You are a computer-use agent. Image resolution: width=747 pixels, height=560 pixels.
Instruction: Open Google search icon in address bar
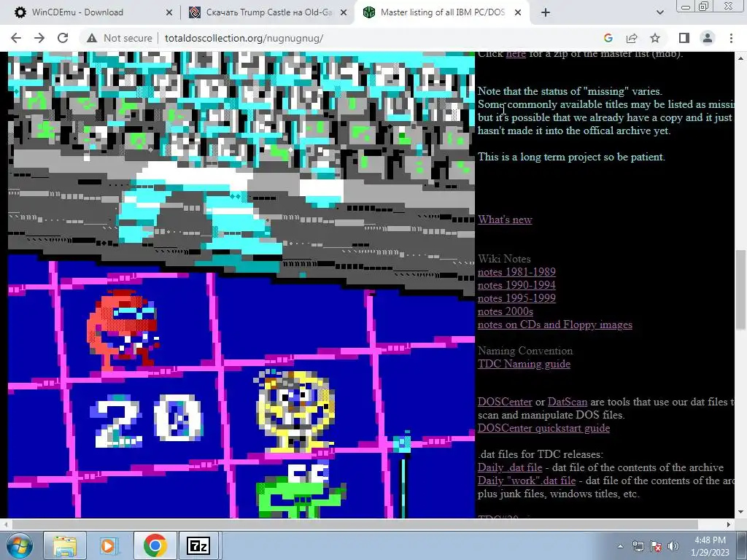pyautogui.click(x=608, y=38)
